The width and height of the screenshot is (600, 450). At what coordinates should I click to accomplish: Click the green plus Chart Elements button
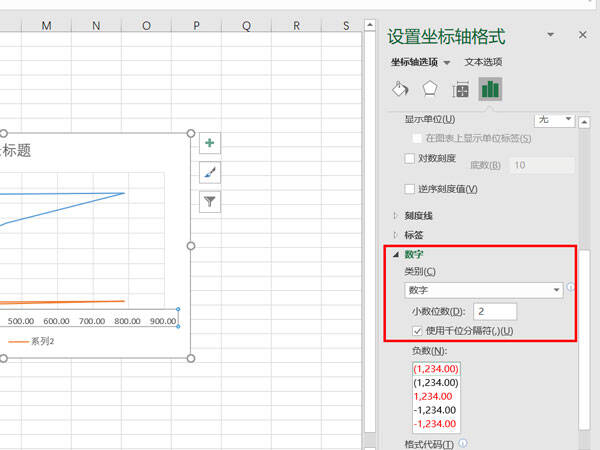click(x=210, y=143)
